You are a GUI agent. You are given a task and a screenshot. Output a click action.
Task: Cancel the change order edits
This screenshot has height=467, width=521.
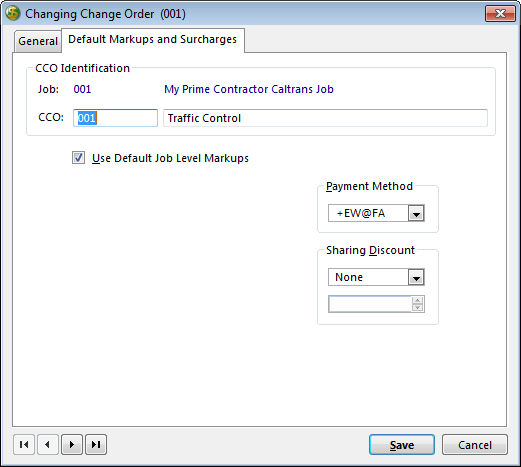point(475,445)
